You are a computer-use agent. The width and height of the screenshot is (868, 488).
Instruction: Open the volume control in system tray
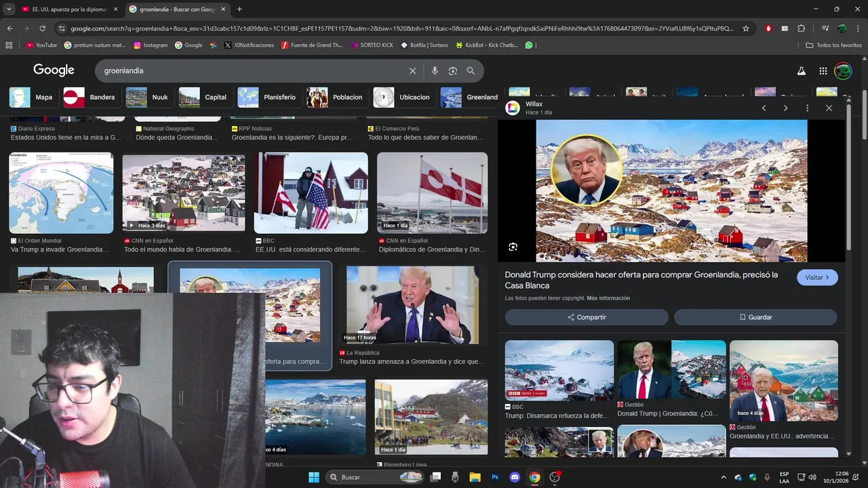[812, 477]
